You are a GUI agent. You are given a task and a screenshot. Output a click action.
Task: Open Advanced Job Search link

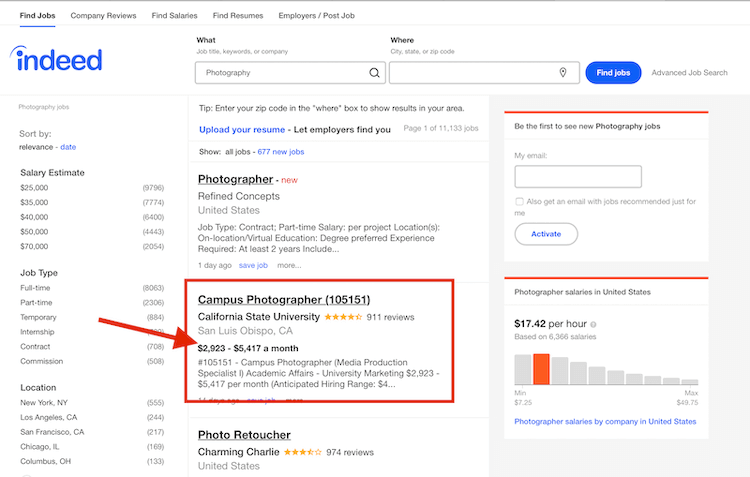[689, 73]
